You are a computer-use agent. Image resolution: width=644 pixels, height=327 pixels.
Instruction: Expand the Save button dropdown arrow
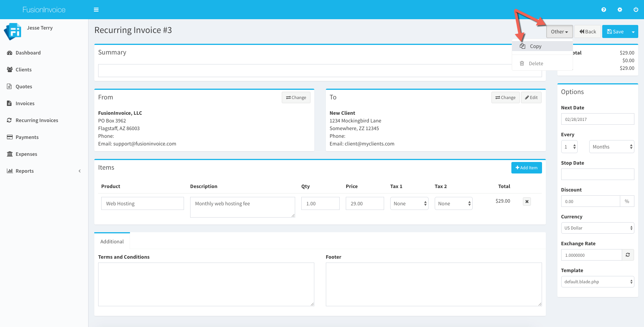coord(633,32)
